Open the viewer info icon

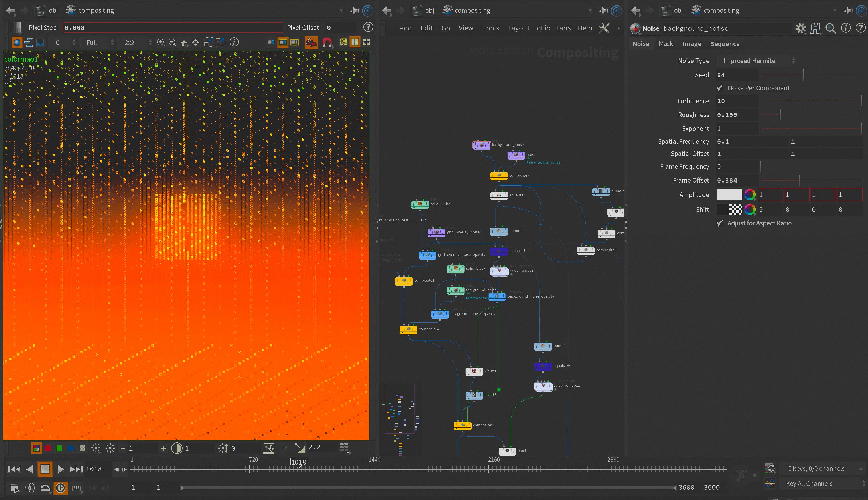pos(234,42)
